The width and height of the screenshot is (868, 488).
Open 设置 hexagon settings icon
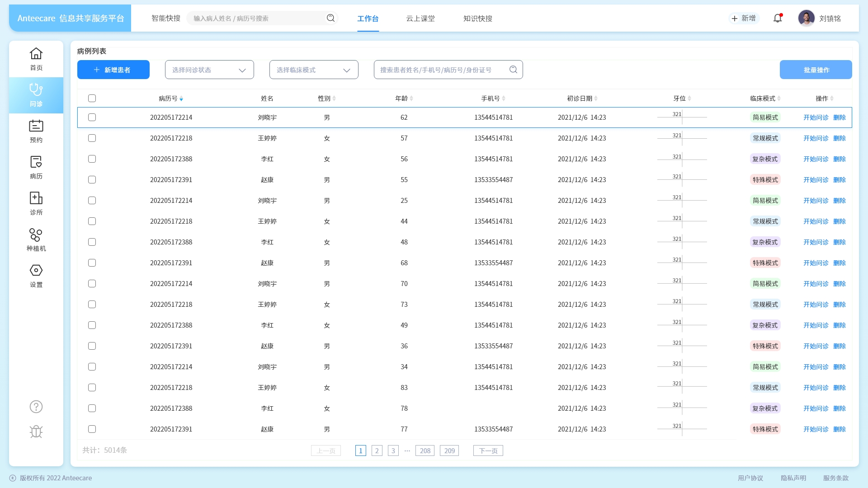pyautogui.click(x=36, y=271)
